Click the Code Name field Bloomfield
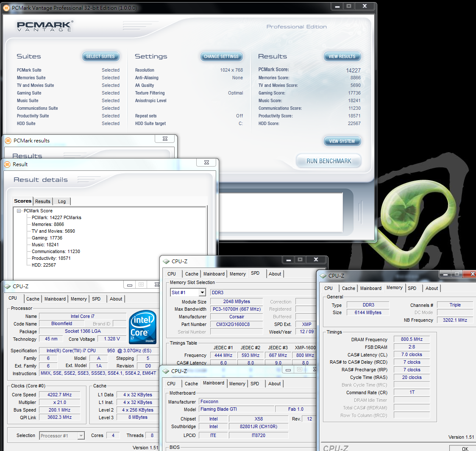Viewport: 476px width, 451px height. coord(61,324)
